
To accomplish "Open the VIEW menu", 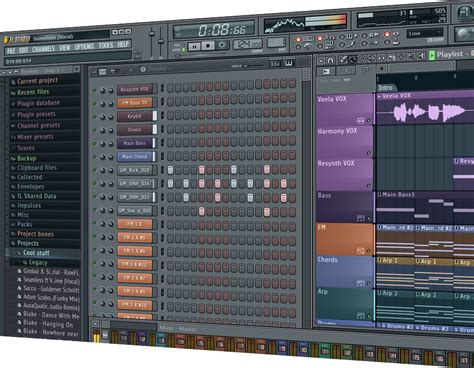I will click(65, 48).
